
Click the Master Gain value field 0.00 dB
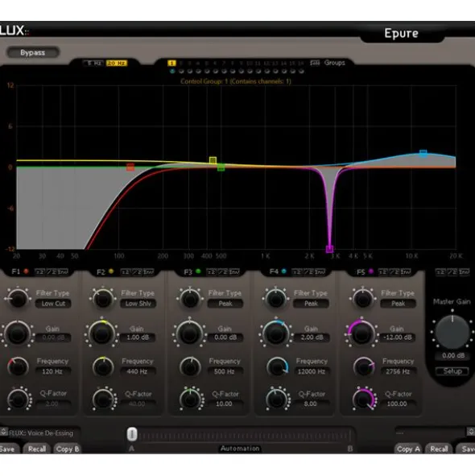click(x=452, y=356)
